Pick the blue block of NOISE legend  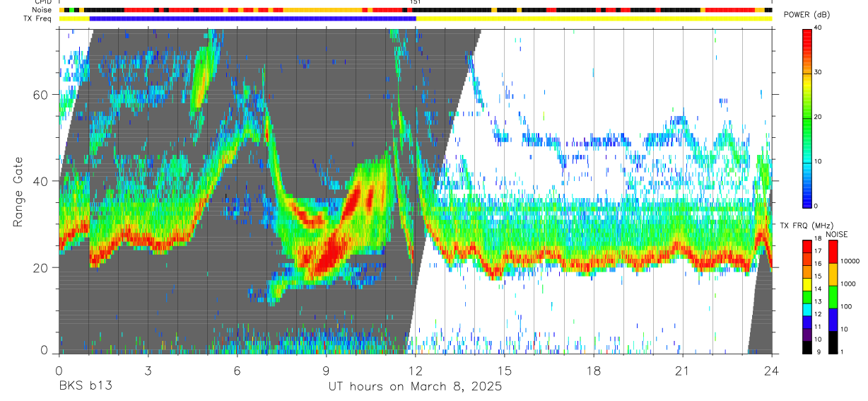(x=833, y=320)
